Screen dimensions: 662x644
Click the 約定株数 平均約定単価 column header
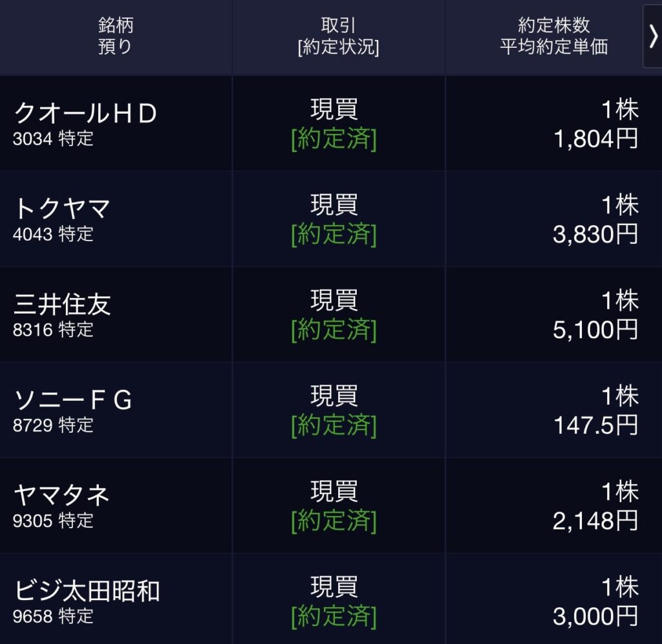coord(554,36)
